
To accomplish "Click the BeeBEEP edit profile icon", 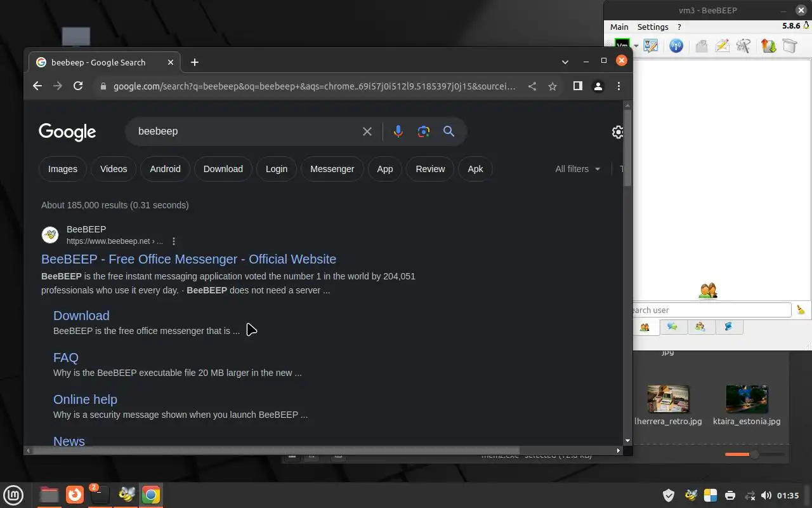I will click(x=650, y=46).
